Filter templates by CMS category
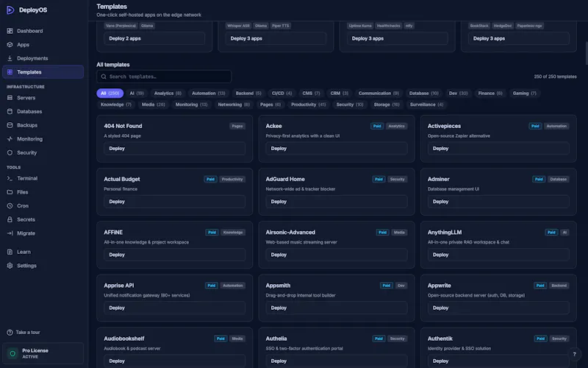 (311, 93)
